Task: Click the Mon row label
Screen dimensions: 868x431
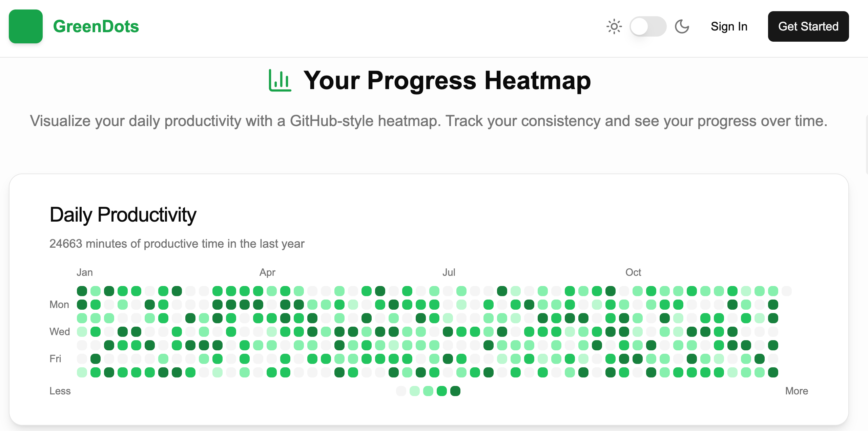Action: pyautogui.click(x=59, y=305)
